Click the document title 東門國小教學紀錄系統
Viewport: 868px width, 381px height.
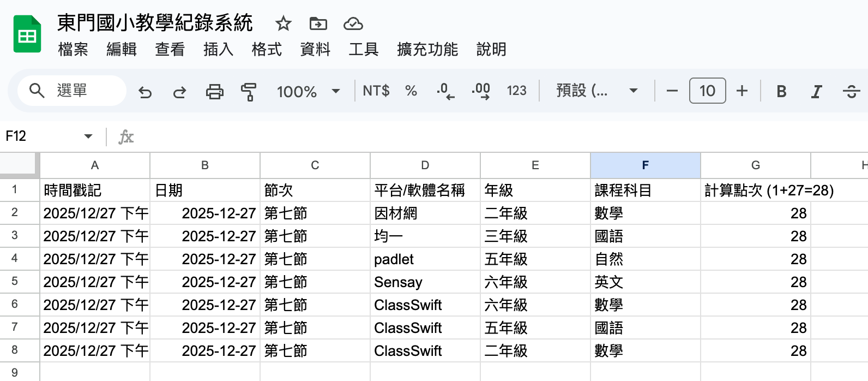155,23
